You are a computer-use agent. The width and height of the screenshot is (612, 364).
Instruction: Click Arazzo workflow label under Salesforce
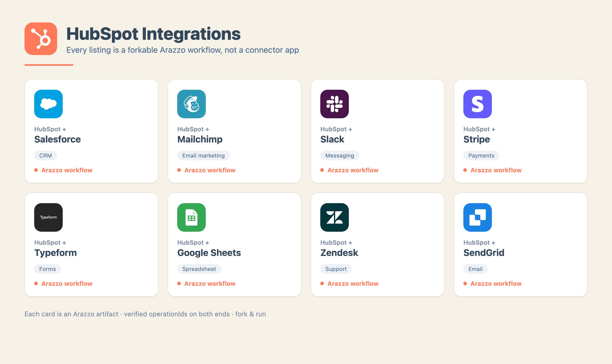67,170
